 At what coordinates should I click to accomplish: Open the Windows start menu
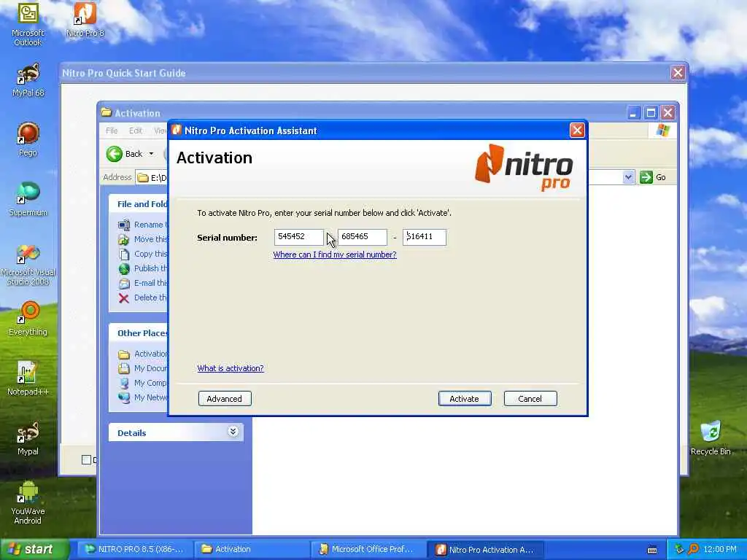click(34, 550)
